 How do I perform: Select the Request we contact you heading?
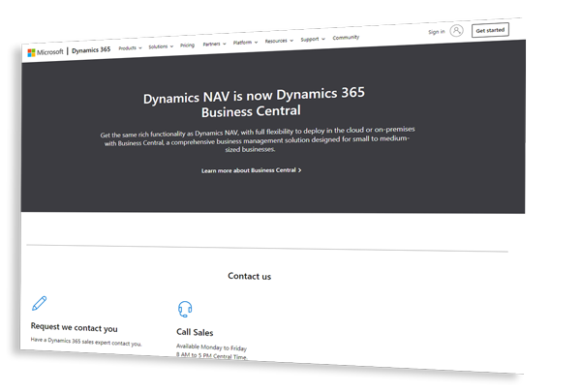(75, 327)
